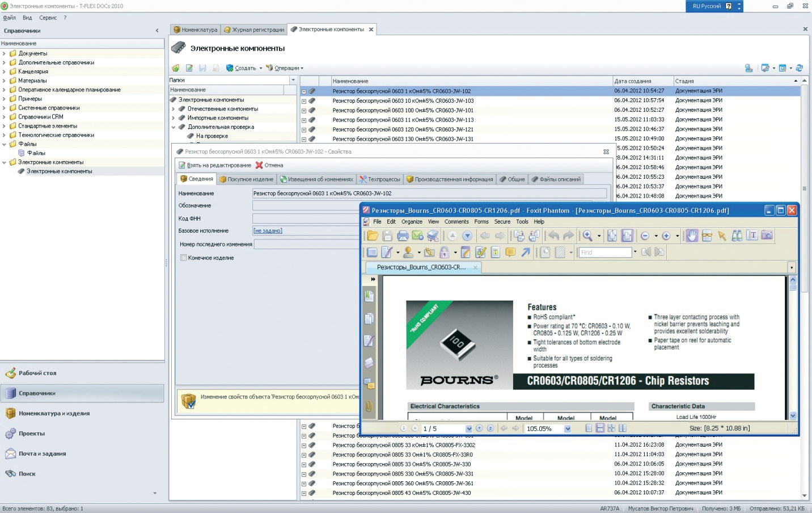Viewport: 812px width, 513px height.
Task: Toggle the 'Конечное изделие' checkbox
Action: pos(184,258)
